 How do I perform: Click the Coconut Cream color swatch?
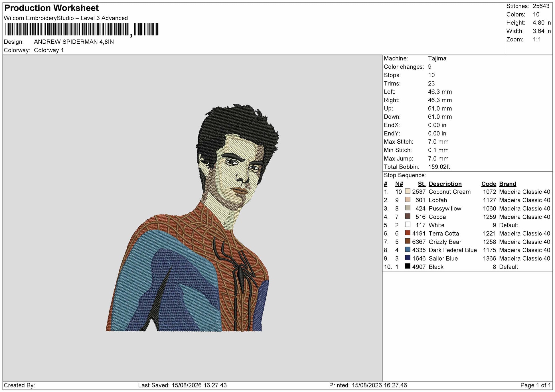click(408, 191)
